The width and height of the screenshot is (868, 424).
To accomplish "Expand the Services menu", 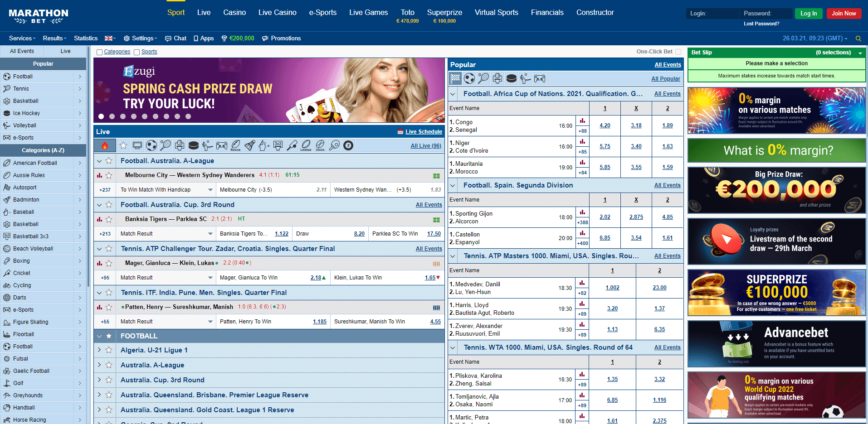I will tap(21, 38).
